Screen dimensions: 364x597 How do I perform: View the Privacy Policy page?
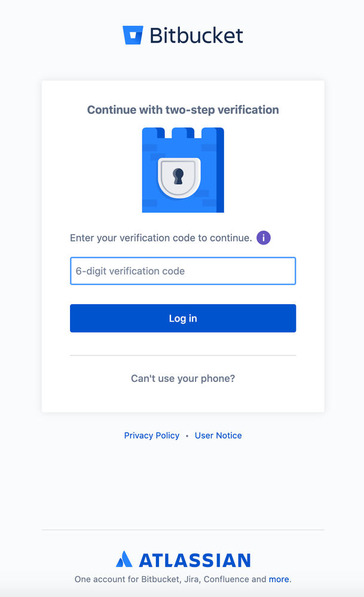(x=151, y=435)
